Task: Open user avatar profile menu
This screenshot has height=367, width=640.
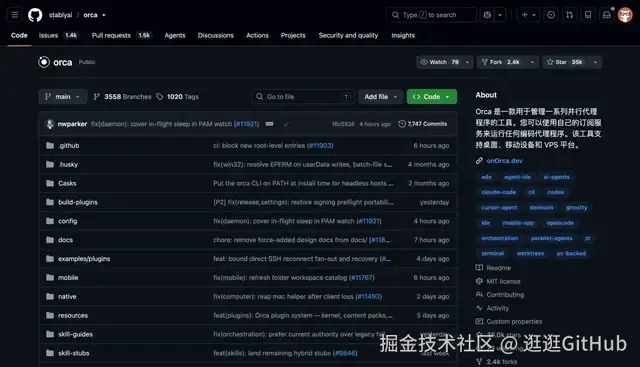Action: 625,15
